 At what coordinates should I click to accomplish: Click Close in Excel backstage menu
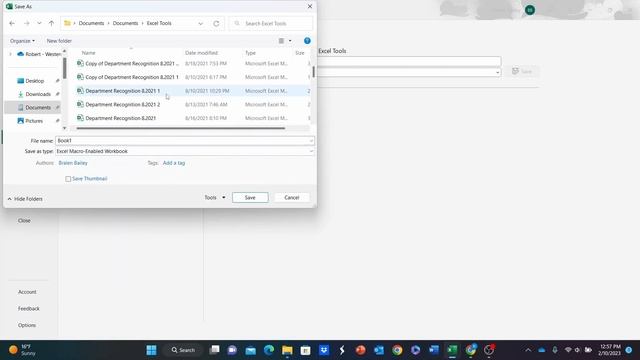24,220
